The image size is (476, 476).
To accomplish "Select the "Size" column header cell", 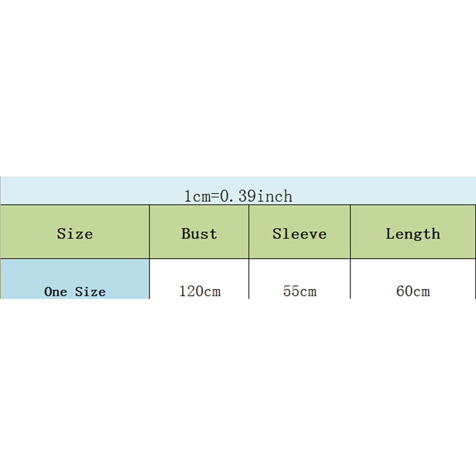I will 75,233.
